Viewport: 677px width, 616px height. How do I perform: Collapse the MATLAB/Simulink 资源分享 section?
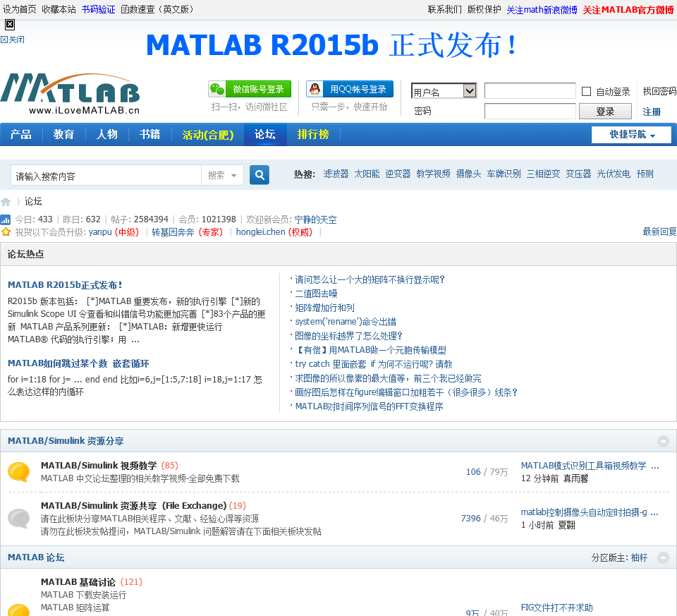[663, 441]
